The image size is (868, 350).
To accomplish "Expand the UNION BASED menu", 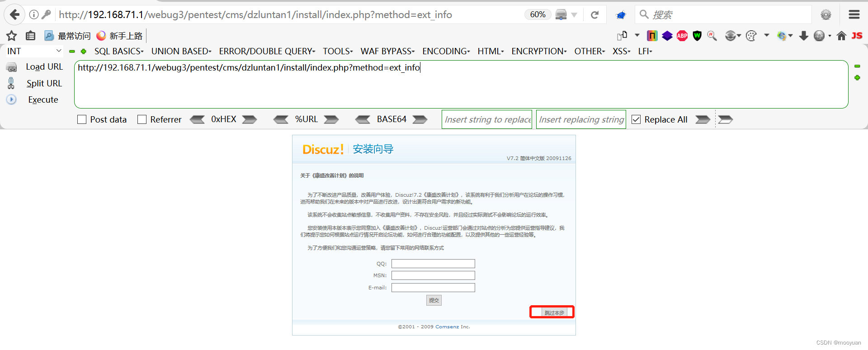I will coord(181,51).
